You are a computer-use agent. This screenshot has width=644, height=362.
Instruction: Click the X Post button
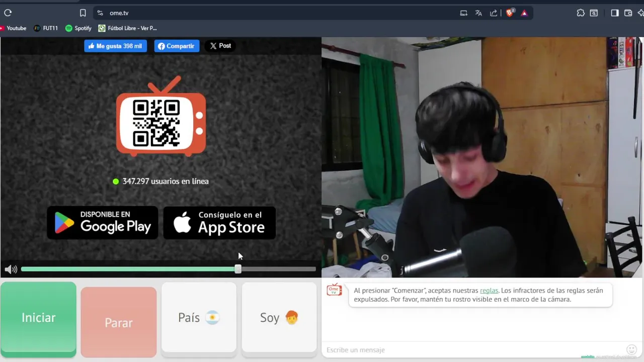pos(220,46)
